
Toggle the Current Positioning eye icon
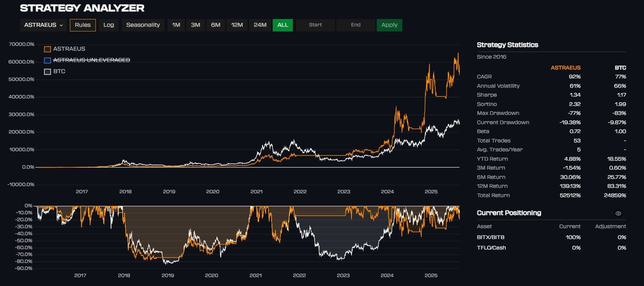[618, 213]
